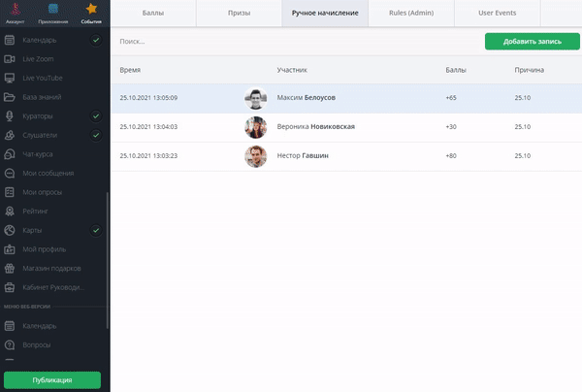Click the Участник column header
582x392 pixels.
[x=292, y=70]
